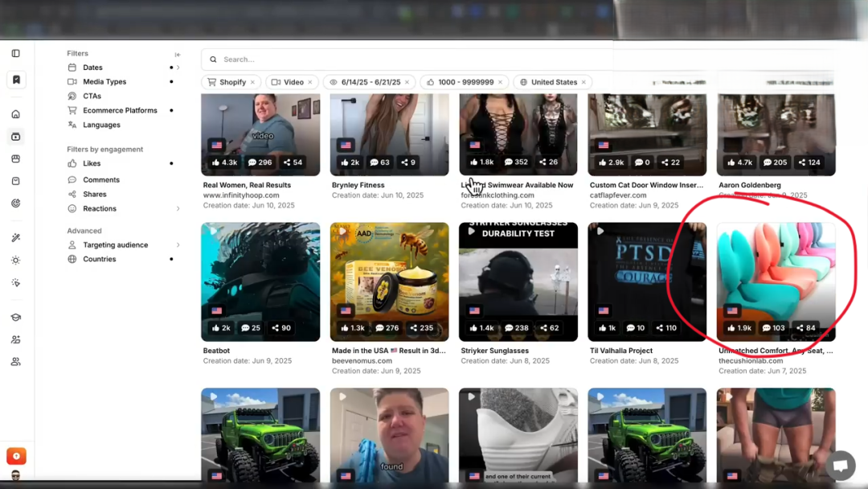This screenshot has width=868, height=489.
Task: Open the Stryker Sunglasses durability test thumbnail
Action: tap(518, 281)
